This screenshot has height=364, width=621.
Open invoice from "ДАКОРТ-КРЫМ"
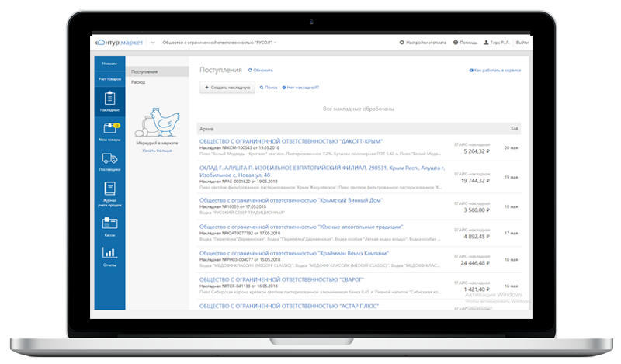tap(291, 141)
